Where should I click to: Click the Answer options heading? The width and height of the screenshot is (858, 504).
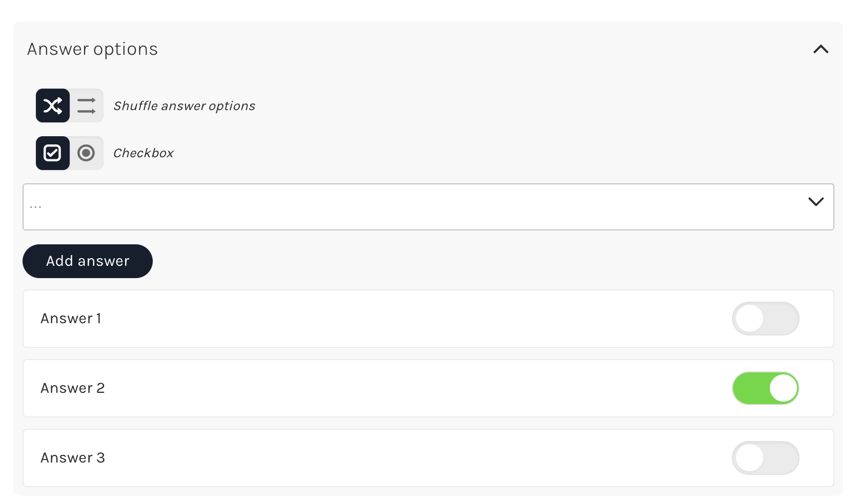tap(92, 50)
